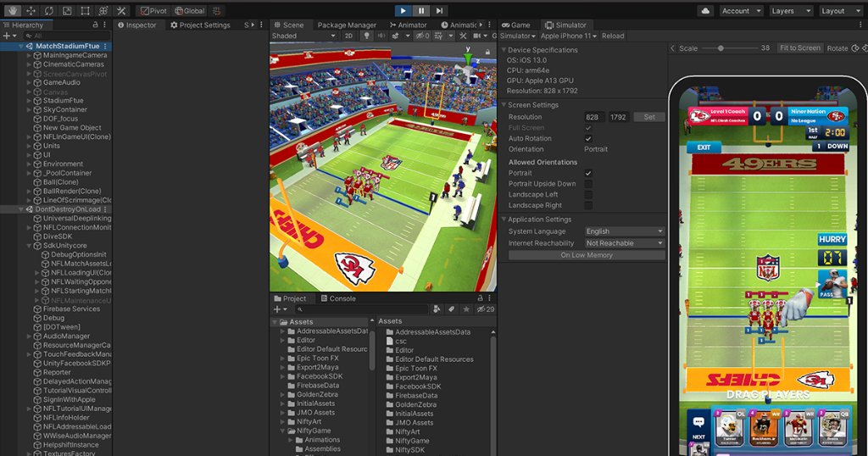Click the Project favorites star icon
Image resolution: width=868 pixels, height=456 pixels.
tap(466, 309)
